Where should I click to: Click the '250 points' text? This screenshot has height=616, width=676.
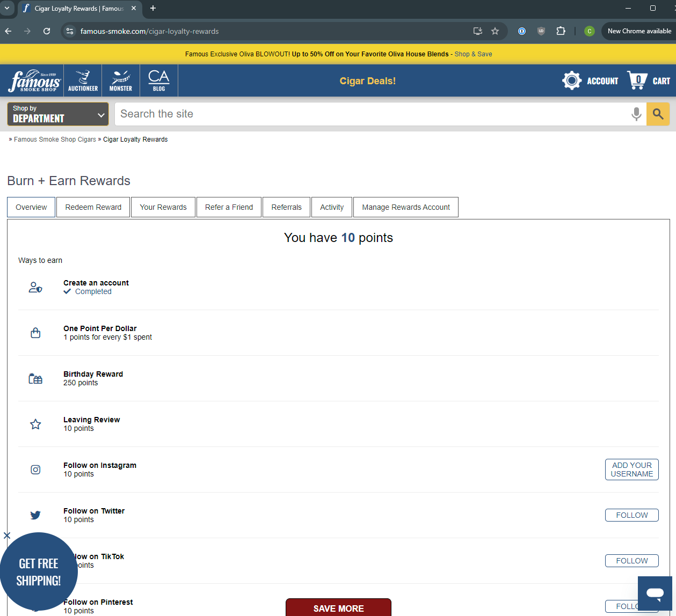click(81, 383)
